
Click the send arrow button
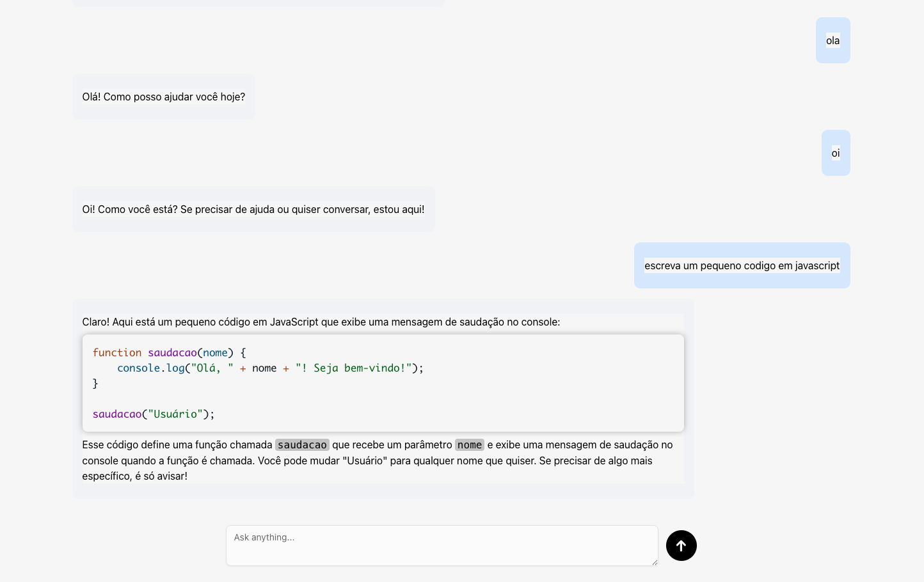point(681,546)
